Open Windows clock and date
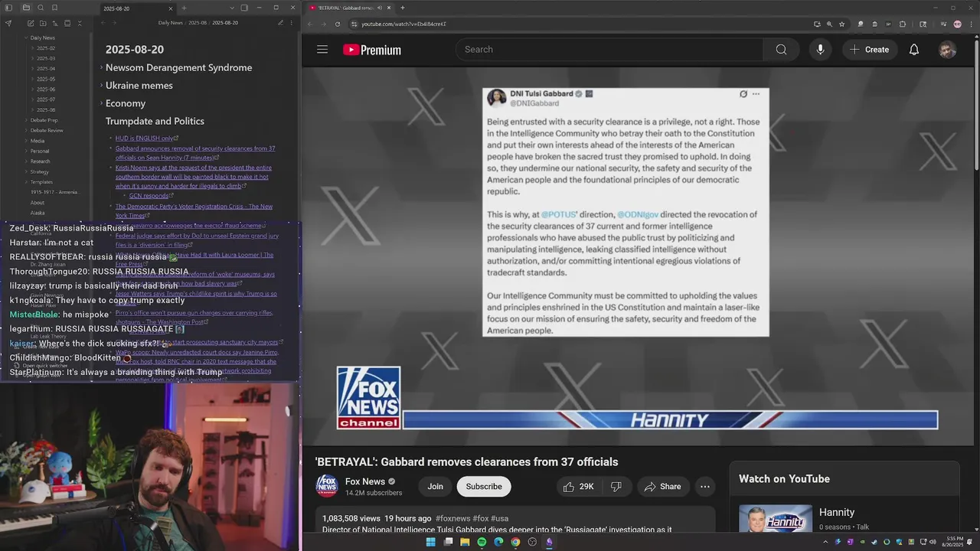 pyautogui.click(x=954, y=542)
